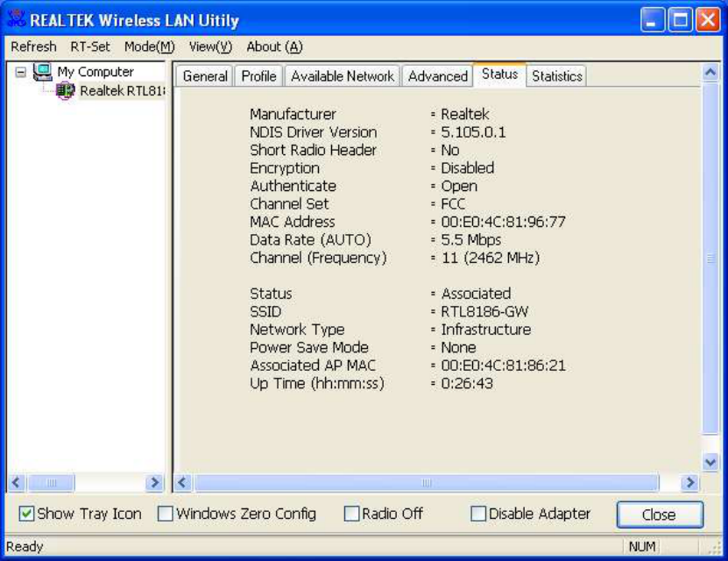Image resolution: width=728 pixels, height=561 pixels.
Task: Click the NUM indicator in status bar
Action: click(x=642, y=547)
